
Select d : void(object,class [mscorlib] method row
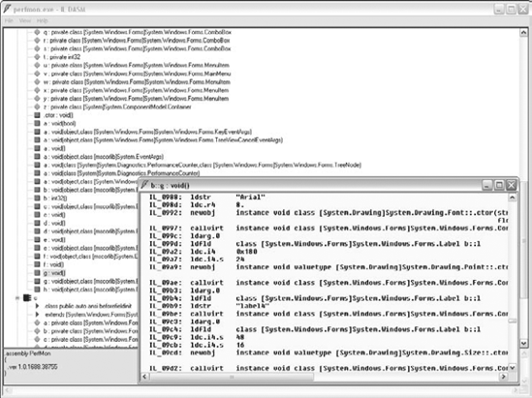90,231
